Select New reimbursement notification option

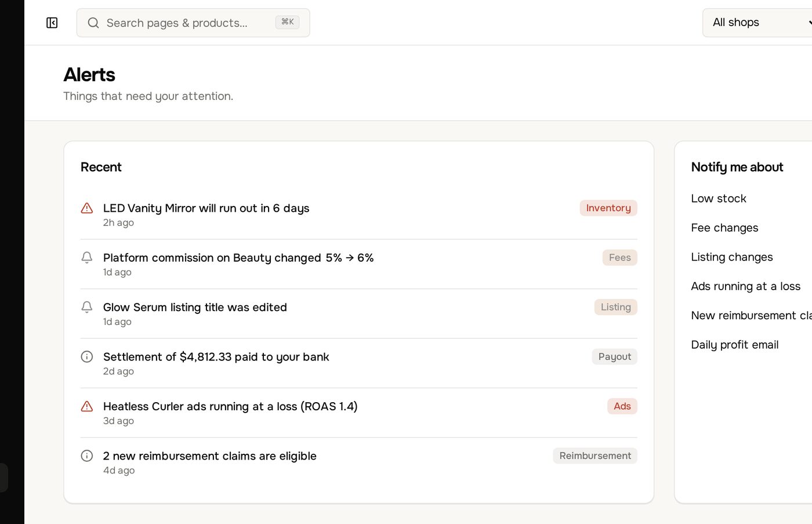[751, 315]
